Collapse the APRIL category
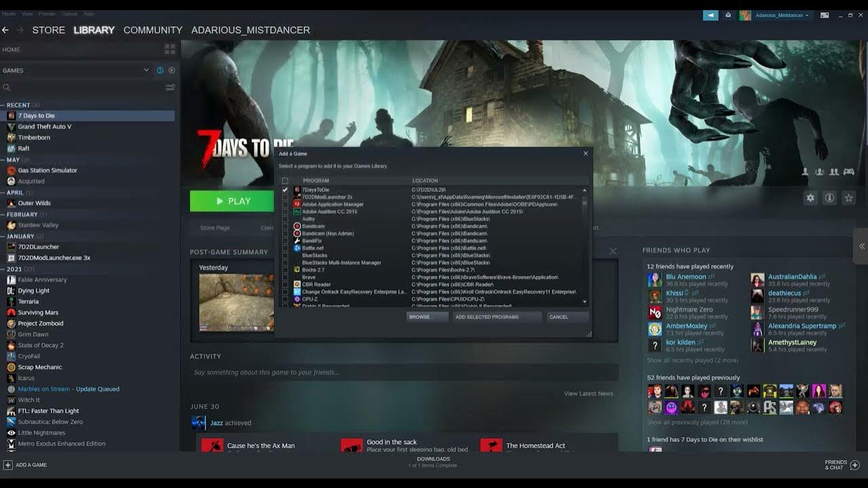The height and width of the screenshot is (488, 868). (3, 192)
